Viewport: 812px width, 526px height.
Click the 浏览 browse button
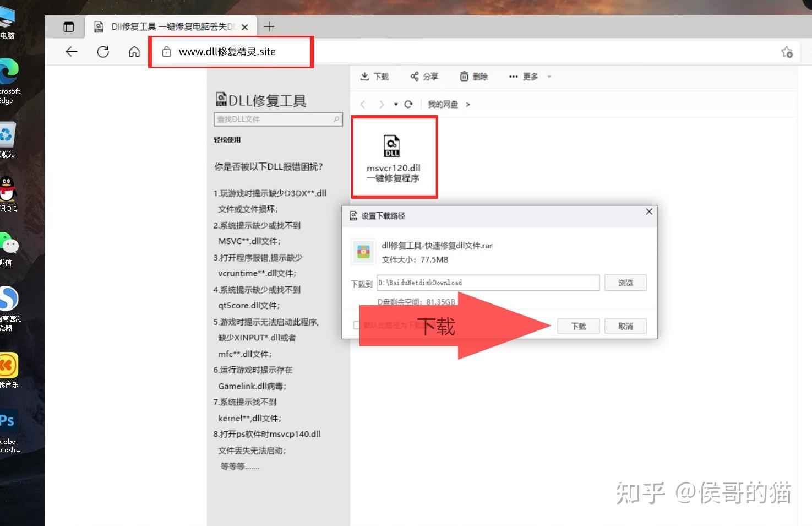625,283
